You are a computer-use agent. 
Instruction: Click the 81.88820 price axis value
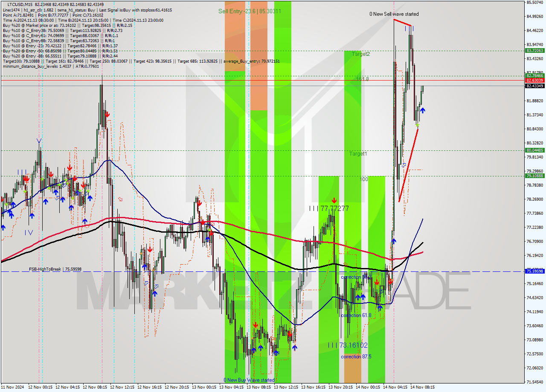click(534, 101)
